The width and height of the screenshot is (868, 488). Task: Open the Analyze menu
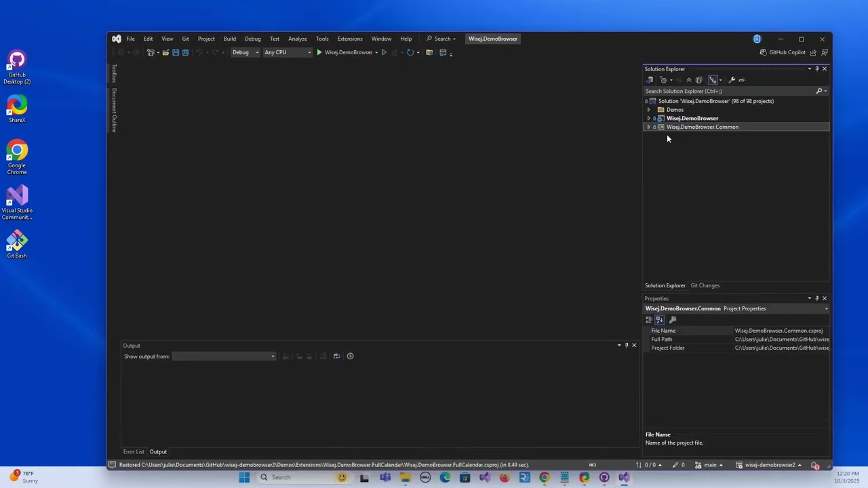coord(298,39)
